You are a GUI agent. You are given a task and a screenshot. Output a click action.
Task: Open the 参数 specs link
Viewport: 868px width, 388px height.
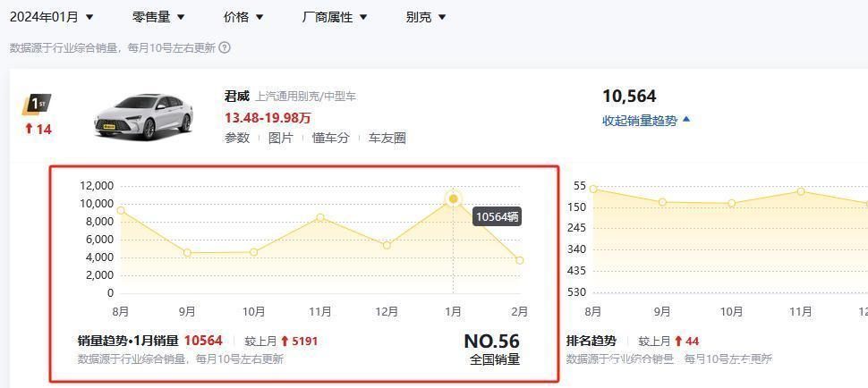(237, 138)
